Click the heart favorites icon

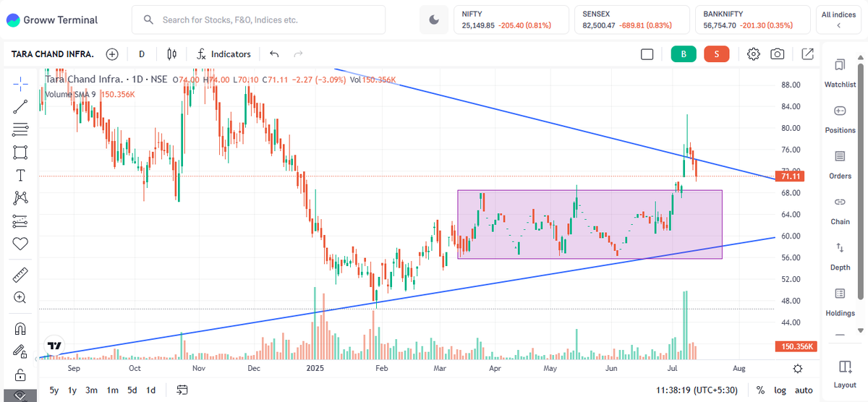point(20,244)
